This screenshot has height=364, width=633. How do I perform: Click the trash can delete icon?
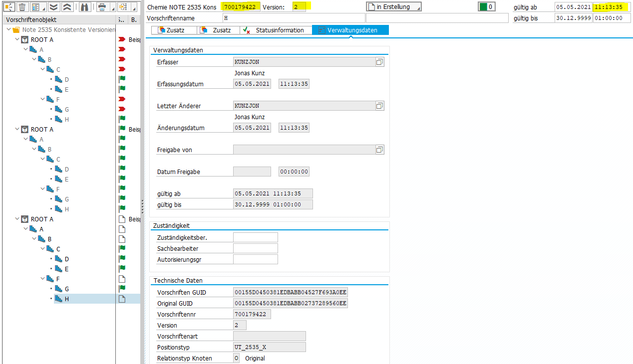[22, 7]
